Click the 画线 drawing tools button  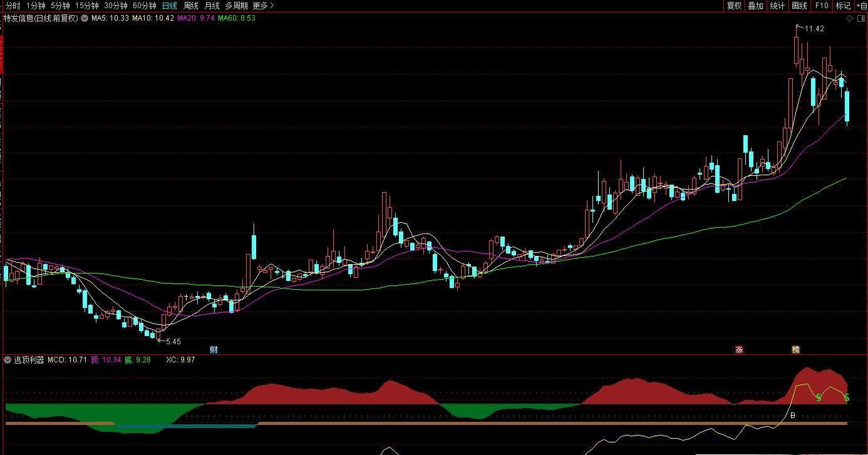coord(799,6)
